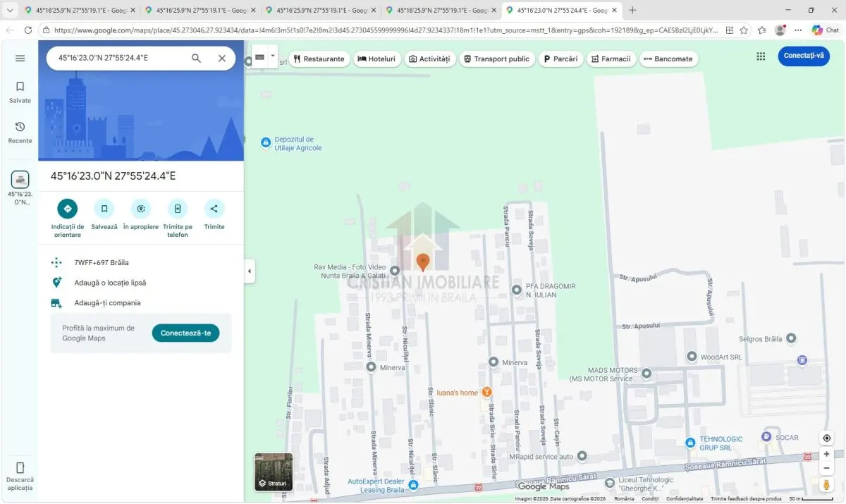
Task: Open a new browser tab
Action: tap(632, 11)
